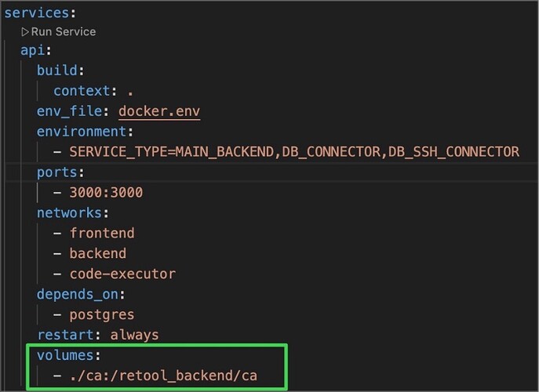Click the build key

coord(56,71)
